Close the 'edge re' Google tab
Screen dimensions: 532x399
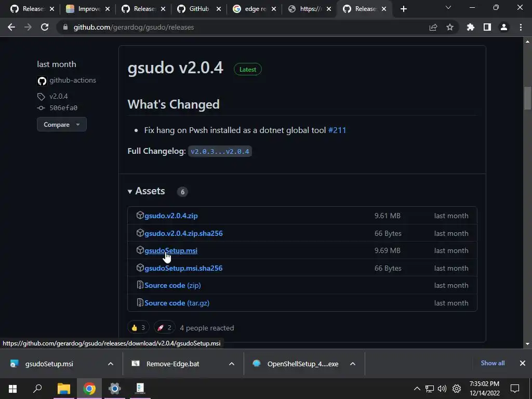(274, 9)
